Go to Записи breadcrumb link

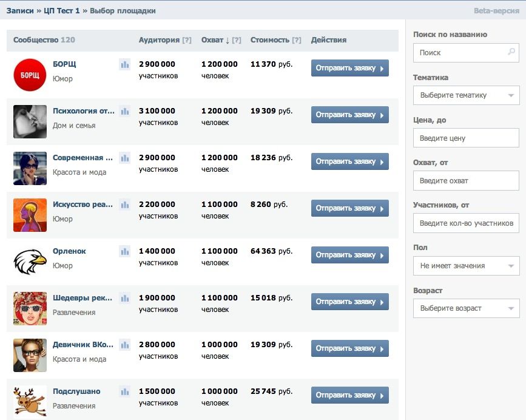20,11
